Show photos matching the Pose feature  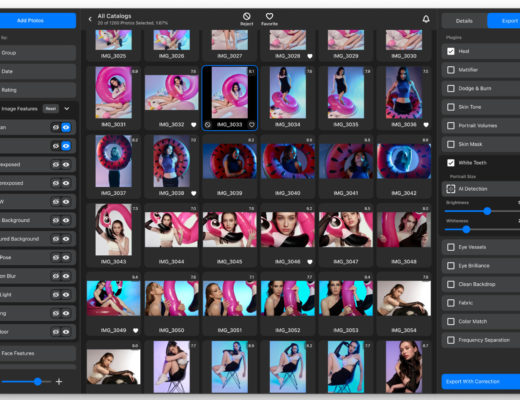tap(66, 257)
